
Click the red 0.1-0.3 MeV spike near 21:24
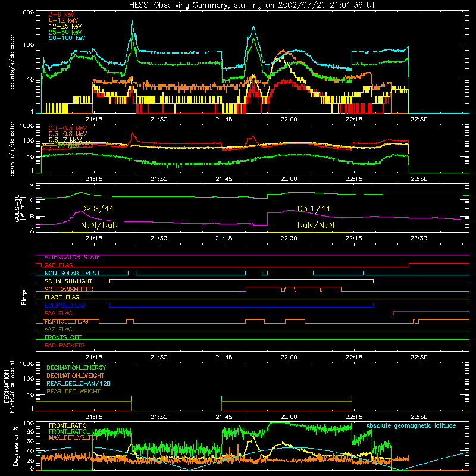click(x=132, y=133)
